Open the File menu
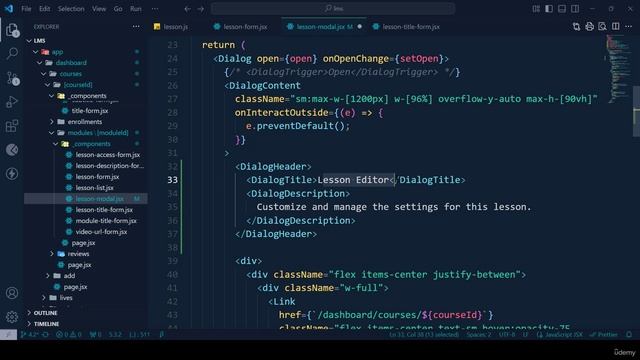This screenshot has width=640, height=360. (x=26, y=9)
